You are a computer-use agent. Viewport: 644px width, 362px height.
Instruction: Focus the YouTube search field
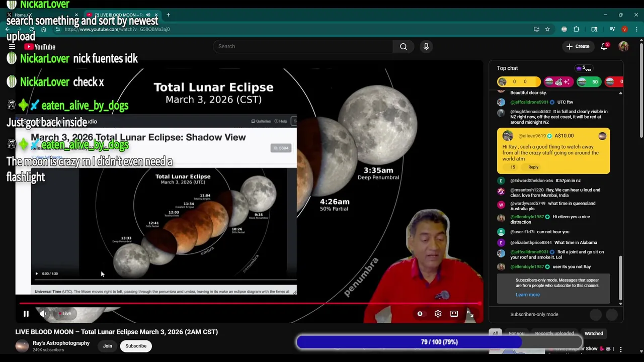(303, 46)
